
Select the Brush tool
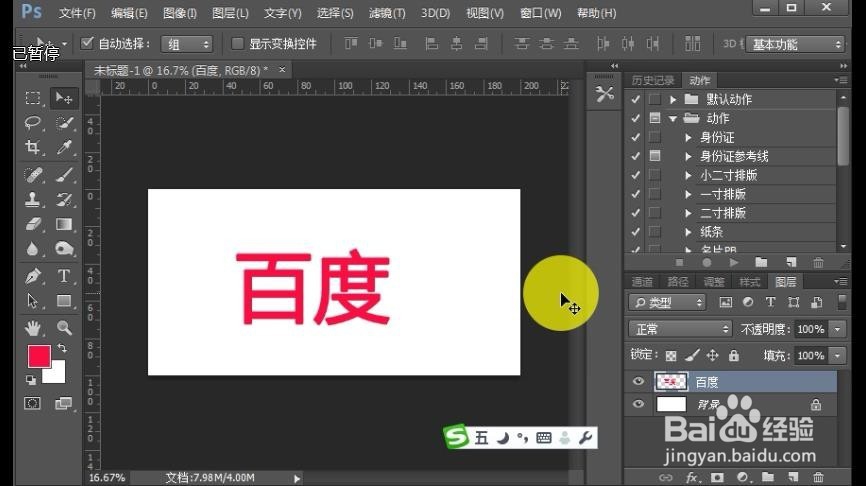[x=64, y=175]
